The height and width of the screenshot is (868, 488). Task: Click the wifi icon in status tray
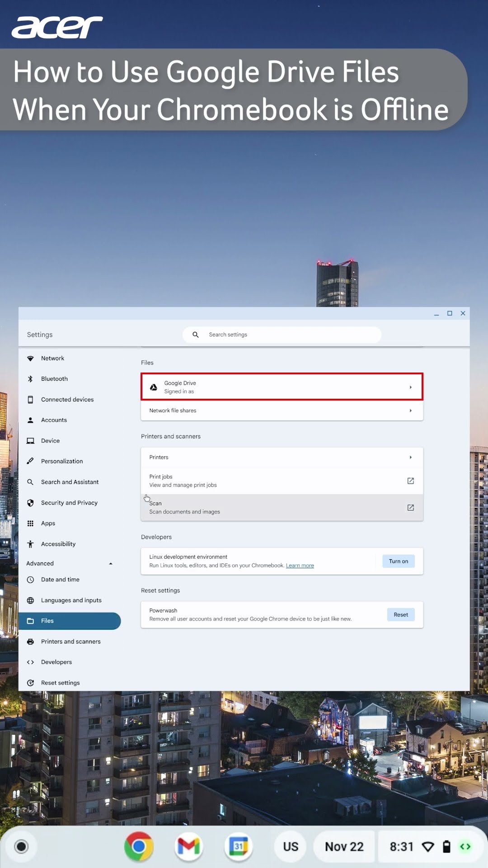[x=428, y=847]
